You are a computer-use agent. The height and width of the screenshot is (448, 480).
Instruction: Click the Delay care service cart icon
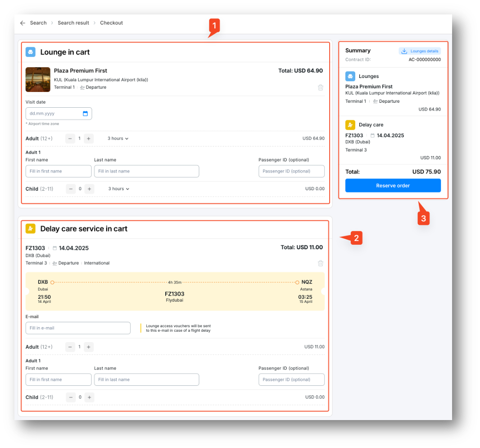tap(30, 229)
